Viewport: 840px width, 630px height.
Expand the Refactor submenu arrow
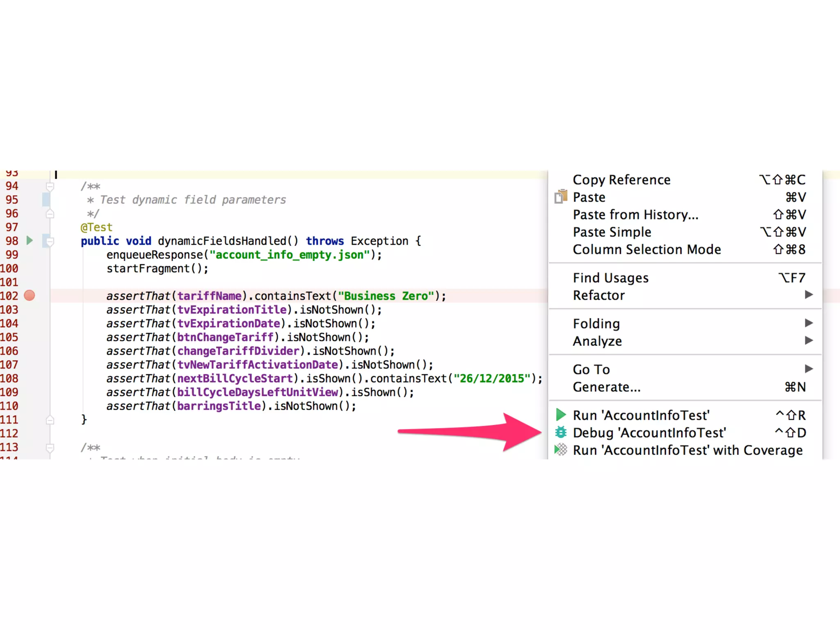tap(808, 295)
